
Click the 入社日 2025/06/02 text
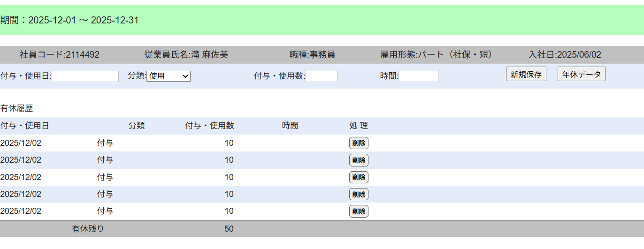(565, 55)
